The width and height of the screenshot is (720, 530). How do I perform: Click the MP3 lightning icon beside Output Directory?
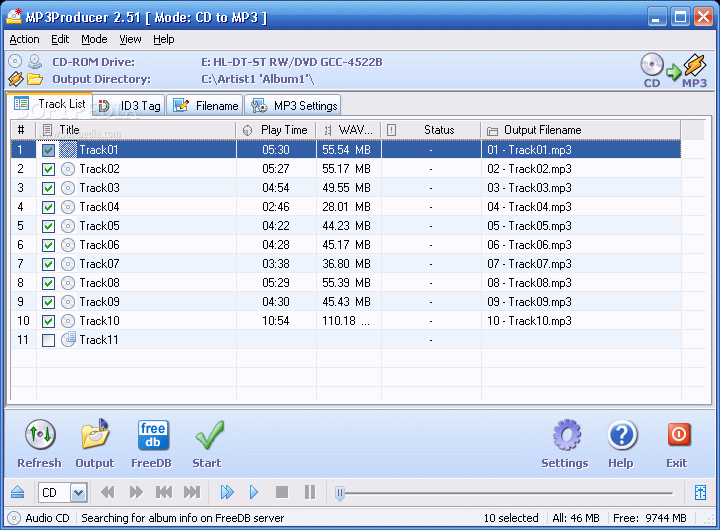15,79
